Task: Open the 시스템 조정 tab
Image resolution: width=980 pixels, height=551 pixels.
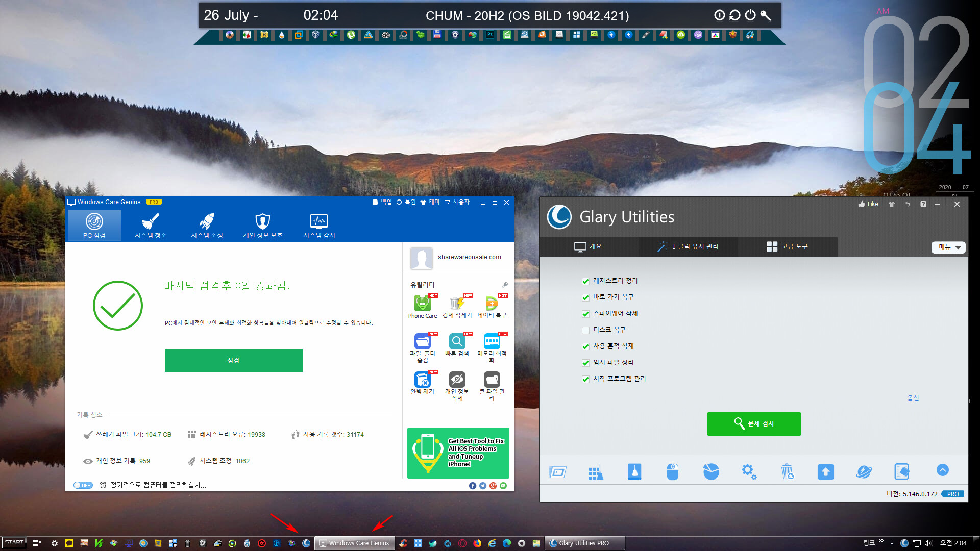Action: pos(207,226)
